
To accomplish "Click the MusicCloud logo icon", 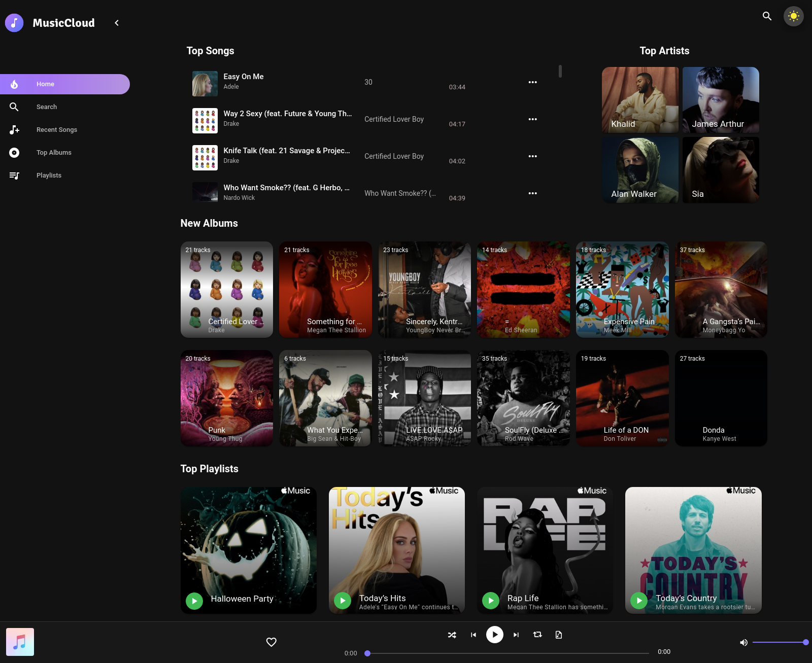I will 14,23.
